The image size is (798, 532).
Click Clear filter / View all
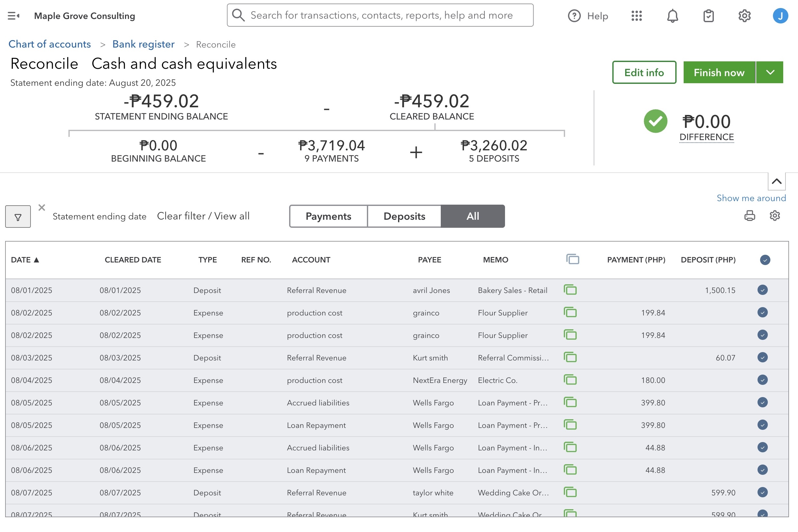pyautogui.click(x=203, y=216)
